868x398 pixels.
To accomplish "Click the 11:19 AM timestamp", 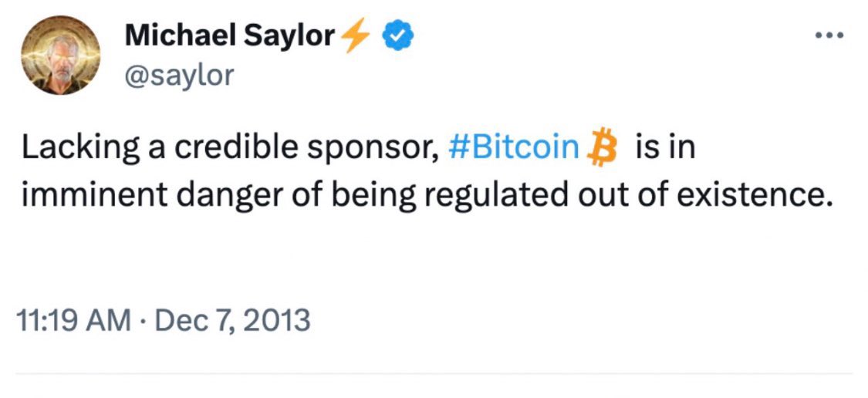I will tap(73, 319).
